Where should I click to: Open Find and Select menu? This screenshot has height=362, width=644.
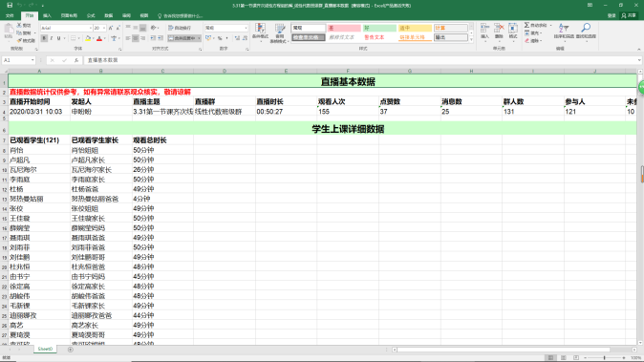586,32
